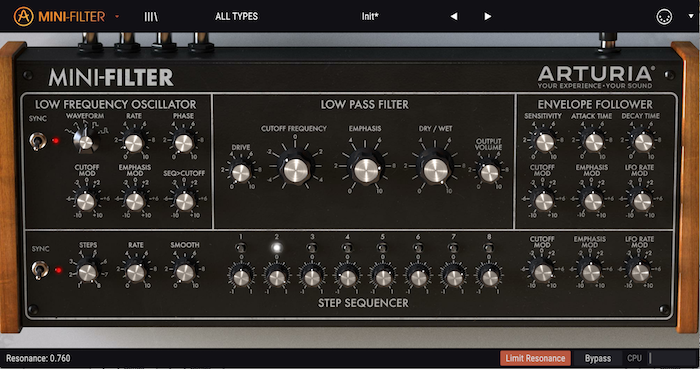Click the step 2 value knob
Image resolution: width=700 pixels, height=369 pixels.
(x=277, y=278)
